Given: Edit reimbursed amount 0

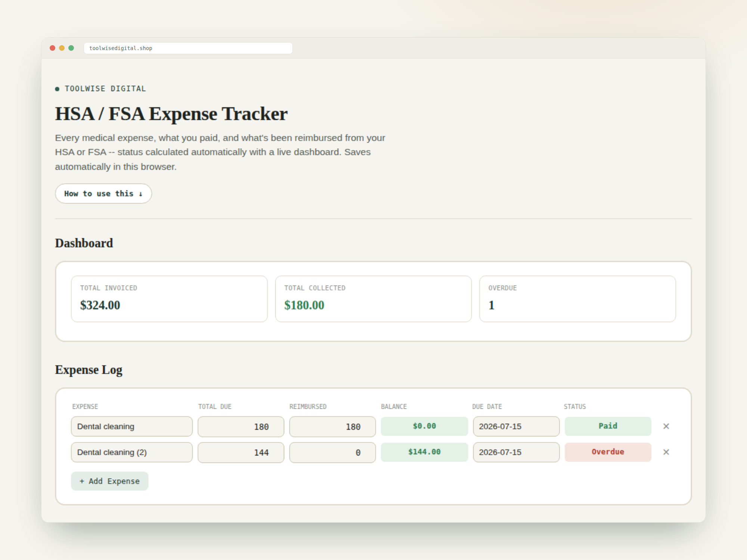Looking at the screenshot, I should point(332,452).
